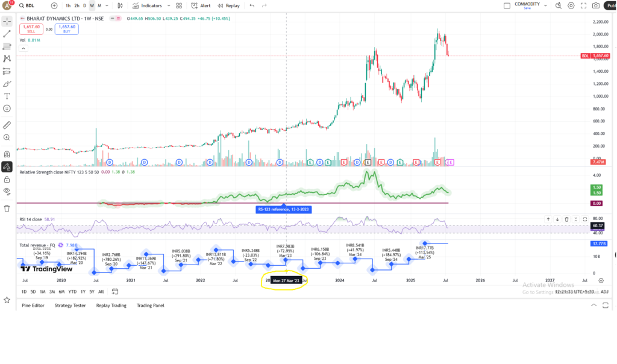Select the brush drawing tool

tap(7, 84)
